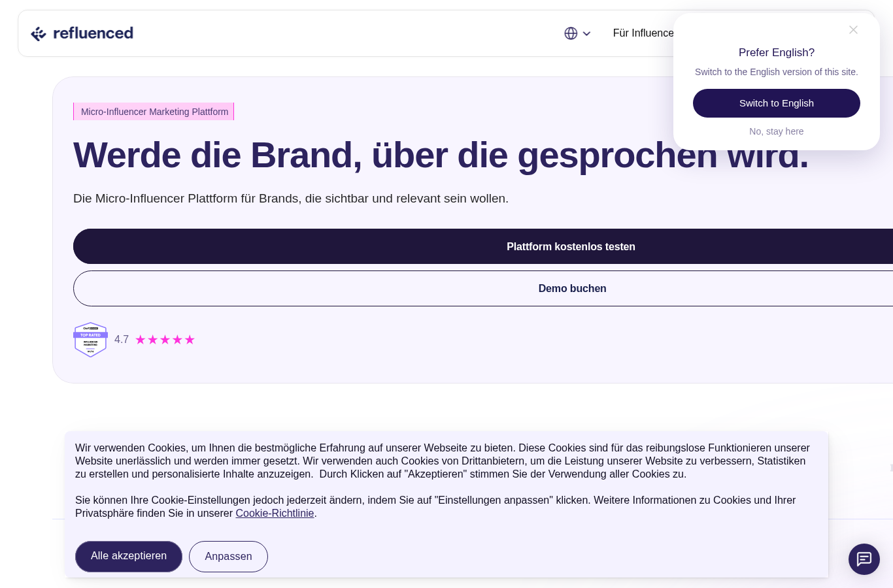Click the refluenced logo icon
Viewport: 893px width, 588px height.
39,33
